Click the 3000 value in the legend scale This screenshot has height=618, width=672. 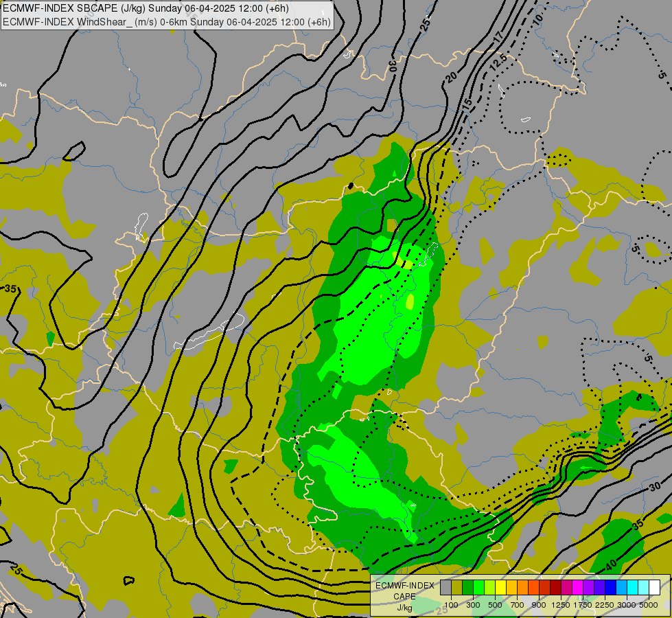pyautogui.click(x=627, y=605)
